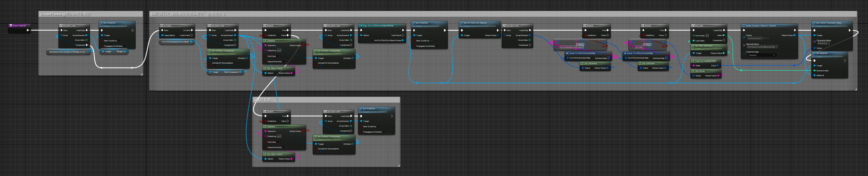Select the Color by Flooding Rank node title

pyautogui.click(x=705, y=61)
